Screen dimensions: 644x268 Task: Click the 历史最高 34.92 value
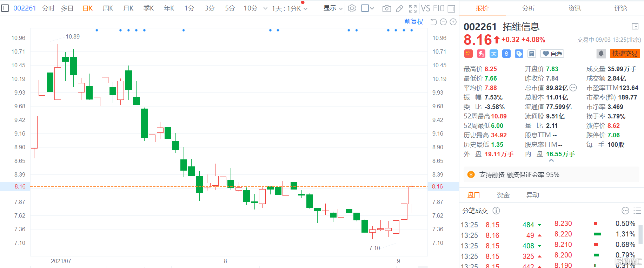[499, 135]
